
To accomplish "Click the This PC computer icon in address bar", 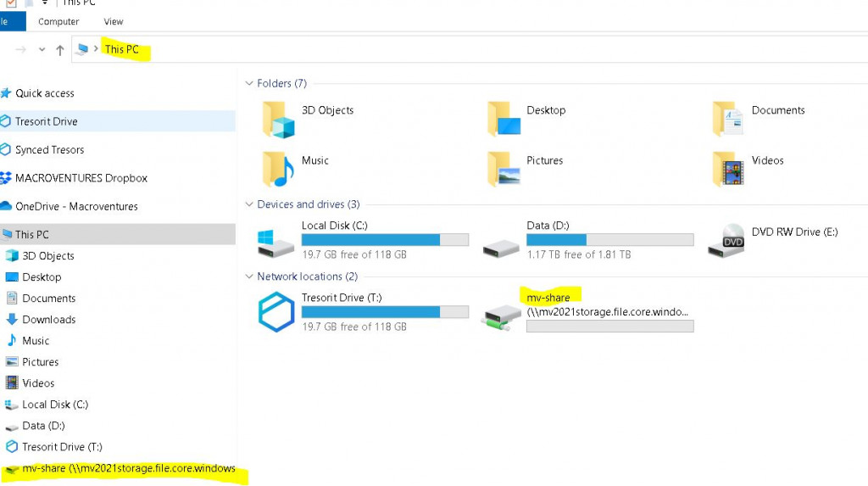I will [x=82, y=49].
